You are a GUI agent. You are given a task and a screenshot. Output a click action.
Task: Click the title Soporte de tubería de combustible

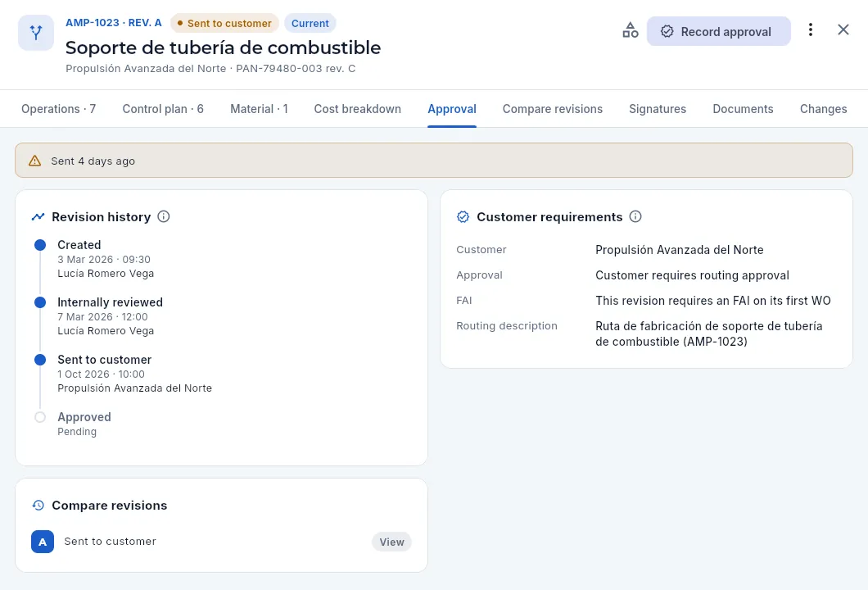pyautogui.click(x=223, y=48)
